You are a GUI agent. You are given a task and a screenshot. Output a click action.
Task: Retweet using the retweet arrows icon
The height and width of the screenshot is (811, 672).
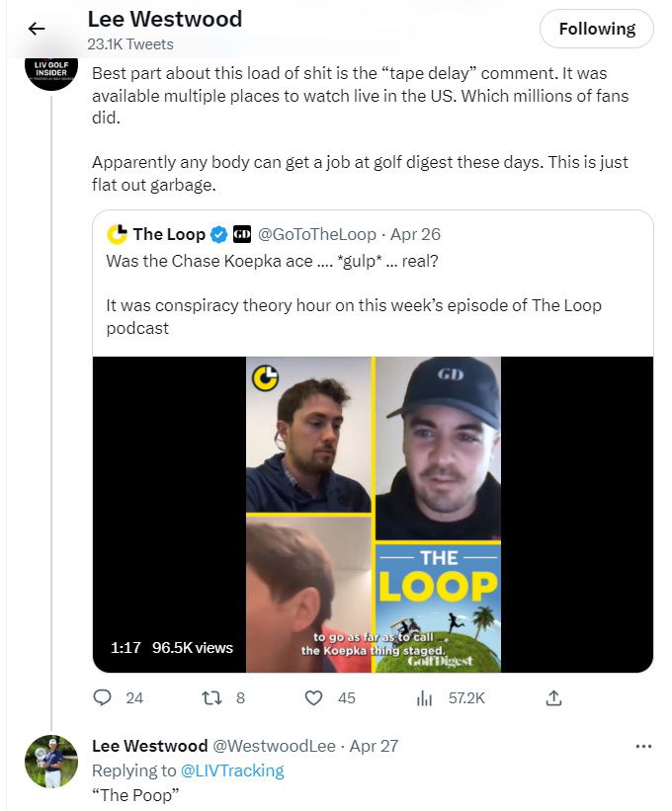(210, 697)
